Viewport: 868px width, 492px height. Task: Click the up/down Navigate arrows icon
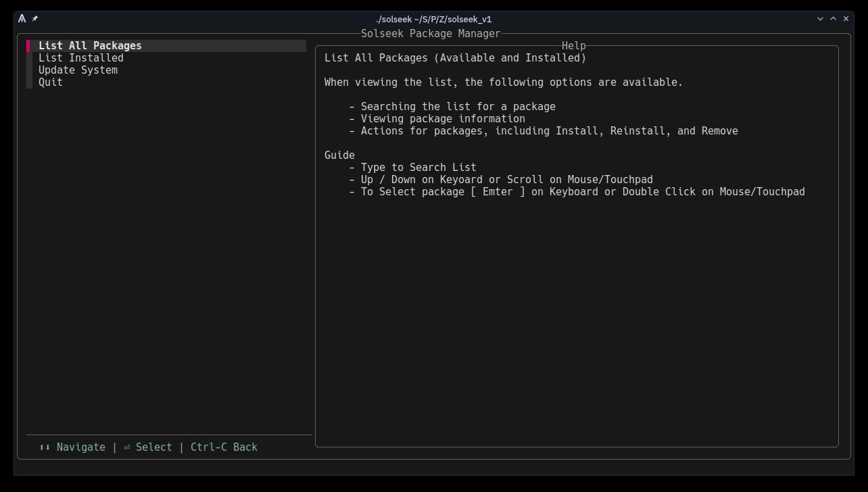point(45,447)
